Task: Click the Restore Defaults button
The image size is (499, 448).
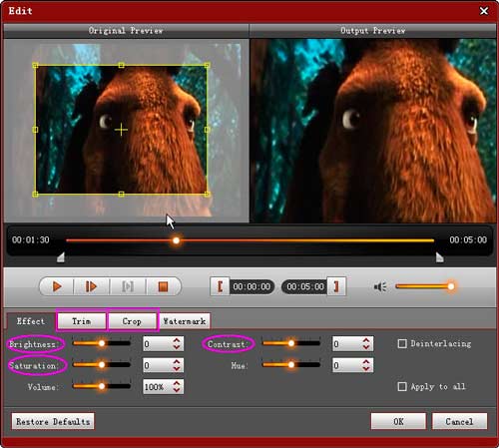Action: pos(53,421)
